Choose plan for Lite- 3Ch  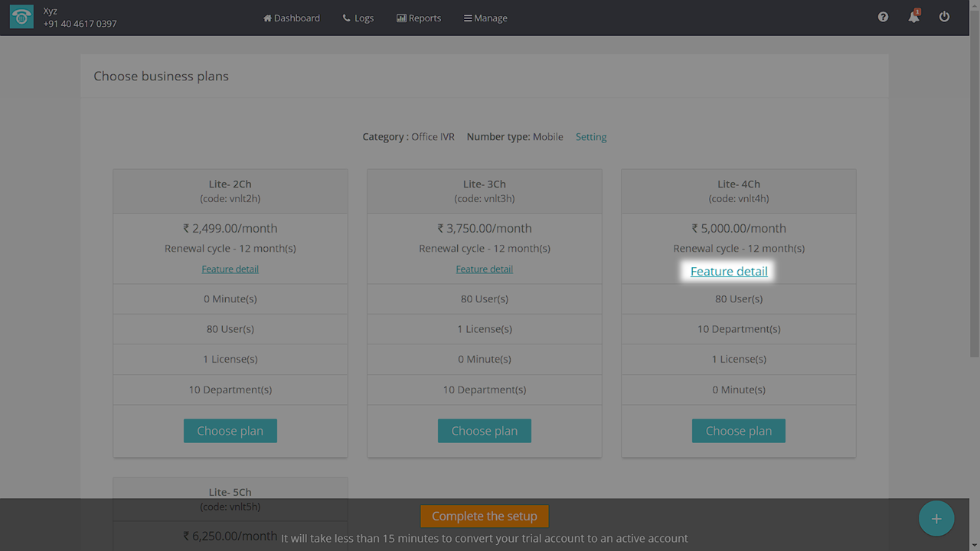click(x=484, y=431)
